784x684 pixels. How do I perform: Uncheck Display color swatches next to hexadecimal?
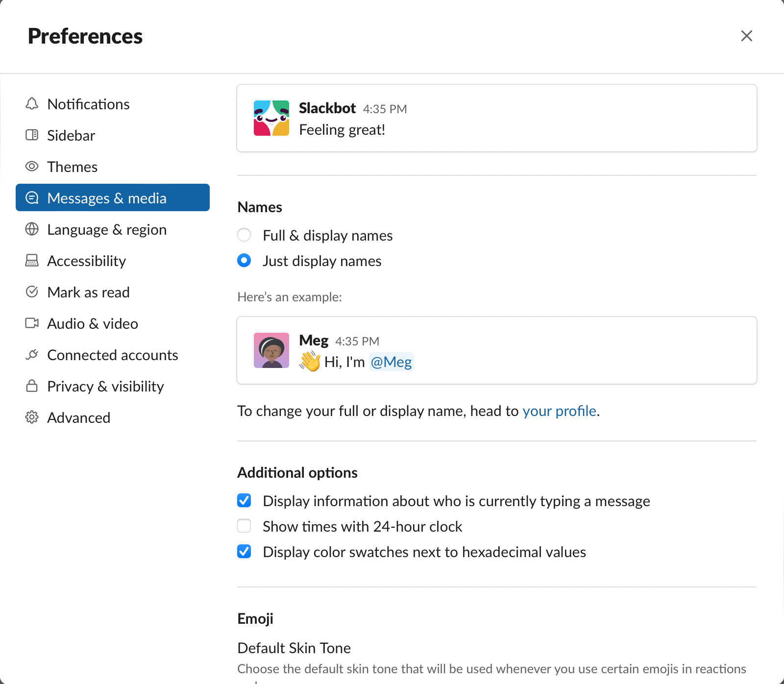[244, 552]
